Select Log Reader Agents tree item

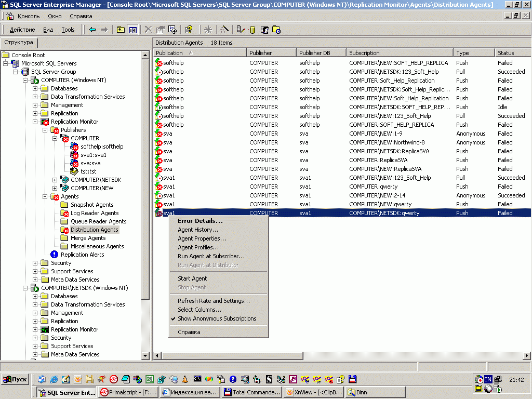tap(95, 213)
